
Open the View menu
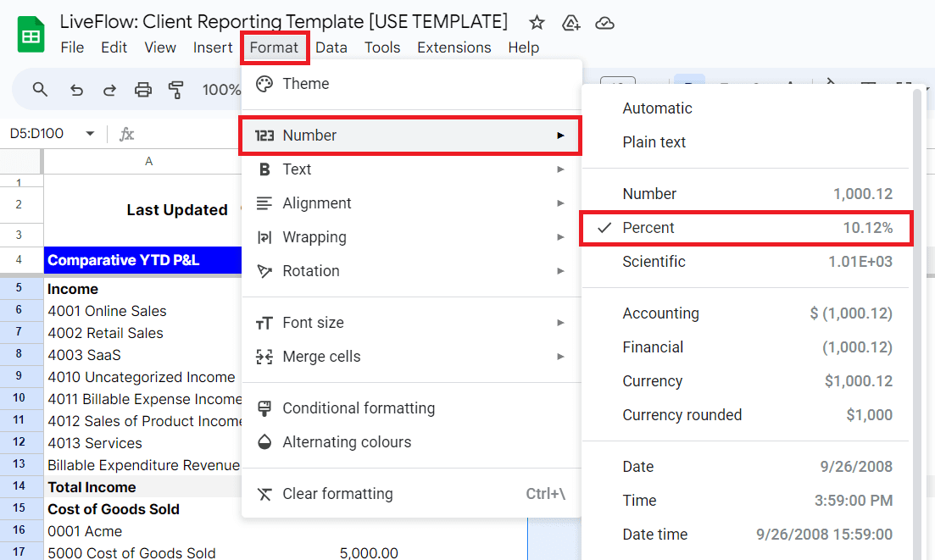click(x=160, y=47)
